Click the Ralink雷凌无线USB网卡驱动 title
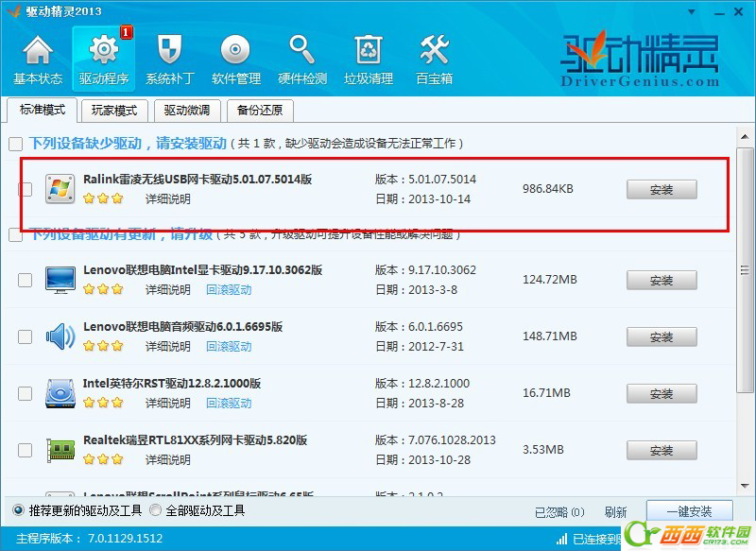Screen dimensions: 756x551 point(198,180)
